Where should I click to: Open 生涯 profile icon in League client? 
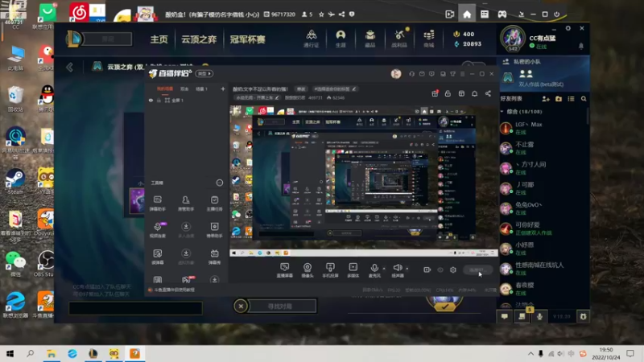click(341, 39)
